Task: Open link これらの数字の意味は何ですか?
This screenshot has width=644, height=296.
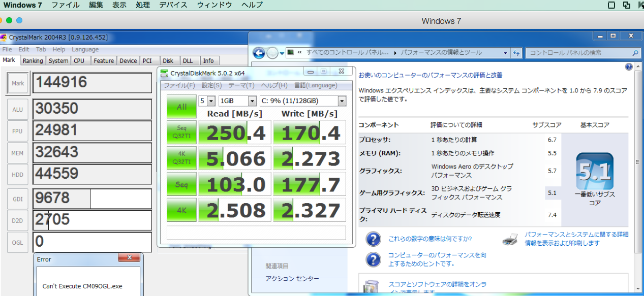Action: point(430,239)
